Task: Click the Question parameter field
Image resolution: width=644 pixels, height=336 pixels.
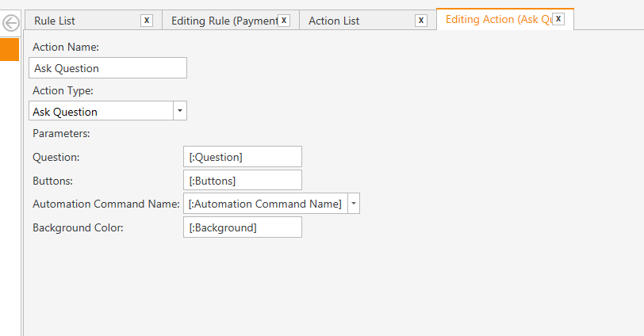Action: click(x=243, y=156)
